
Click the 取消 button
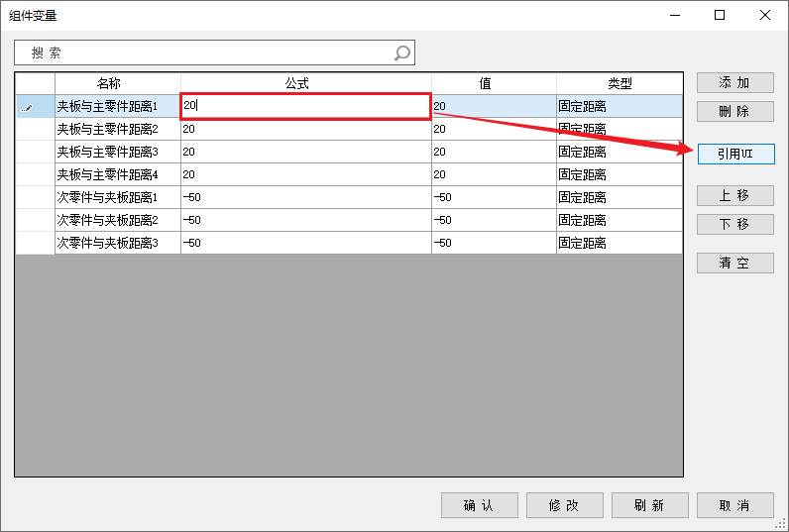pos(735,505)
